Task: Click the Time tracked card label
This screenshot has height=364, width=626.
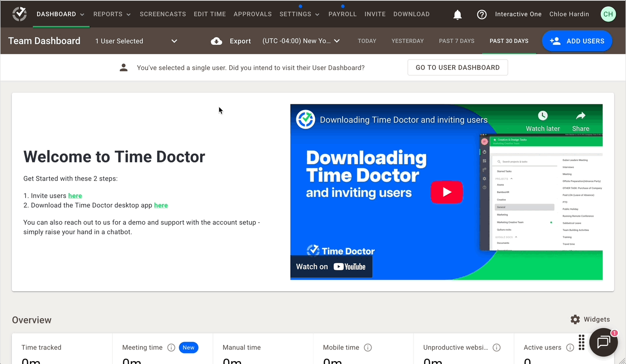Action: [41, 347]
